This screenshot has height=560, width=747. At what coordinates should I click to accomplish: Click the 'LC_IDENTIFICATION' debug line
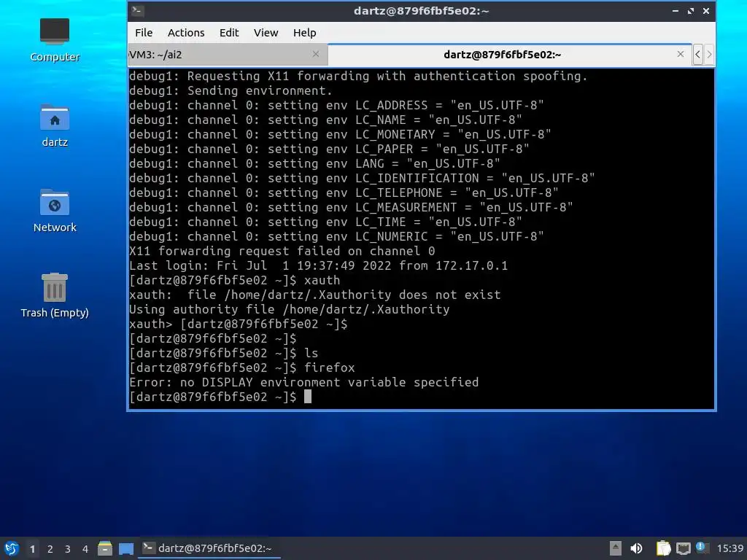pos(362,178)
